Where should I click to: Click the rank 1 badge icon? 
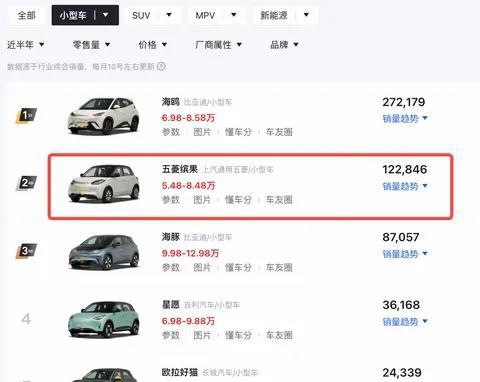[x=26, y=115]
